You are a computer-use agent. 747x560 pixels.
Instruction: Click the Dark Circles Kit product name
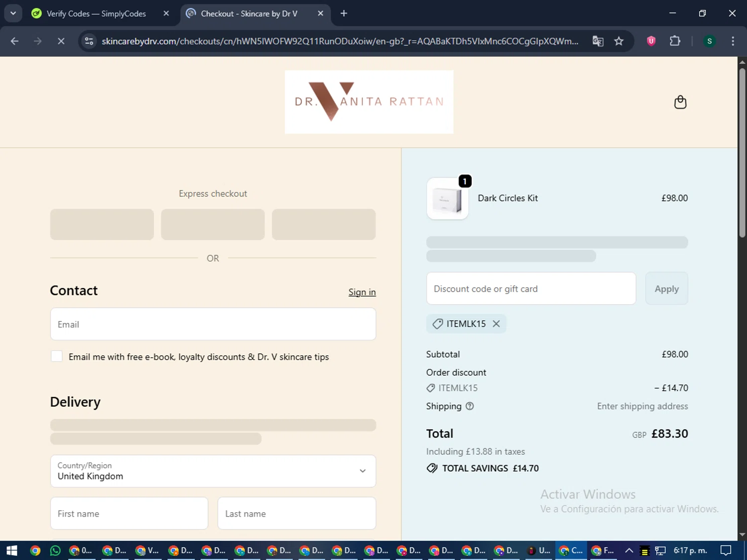pos(508,198)
